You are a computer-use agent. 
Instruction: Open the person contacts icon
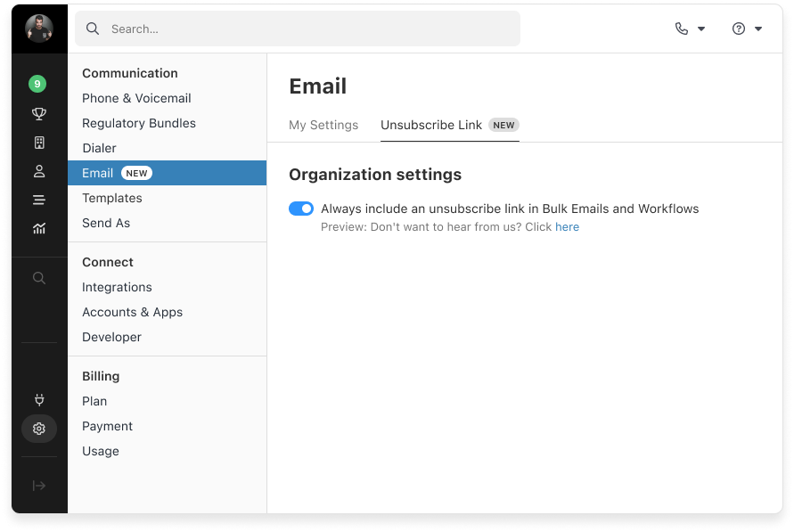pyautogui.click(x=39, y=172)
